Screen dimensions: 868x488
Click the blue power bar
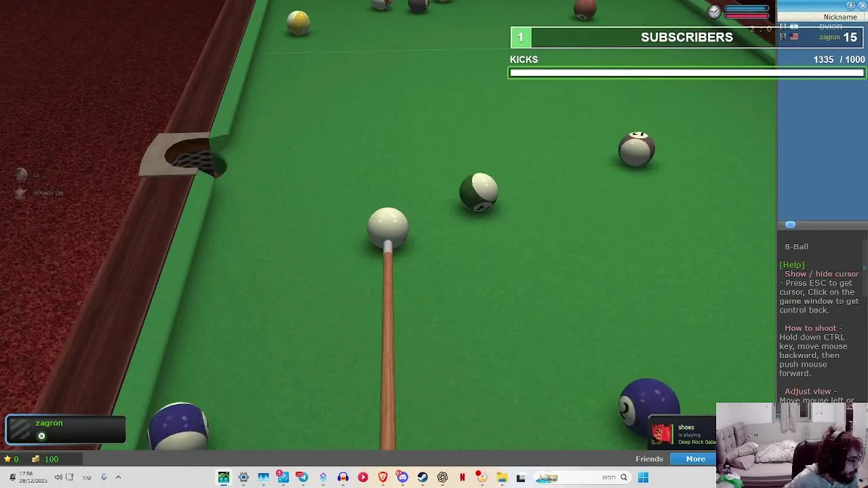[746, 9]
